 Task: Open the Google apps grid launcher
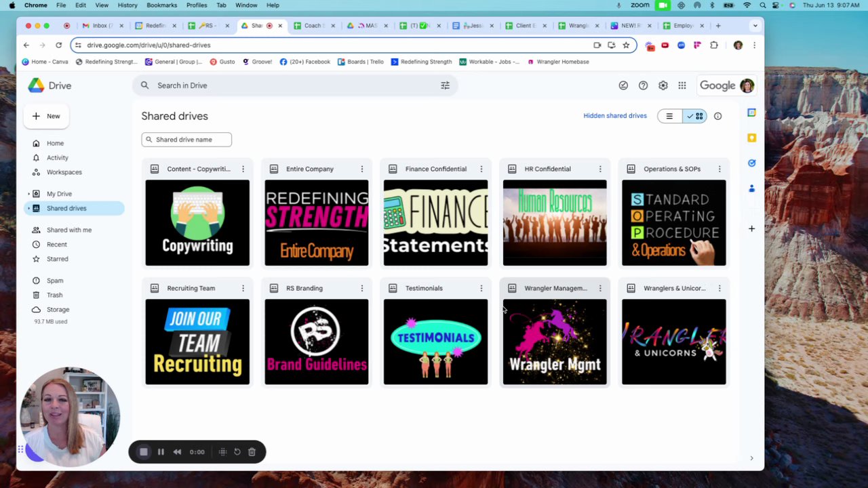coord(682,85)
